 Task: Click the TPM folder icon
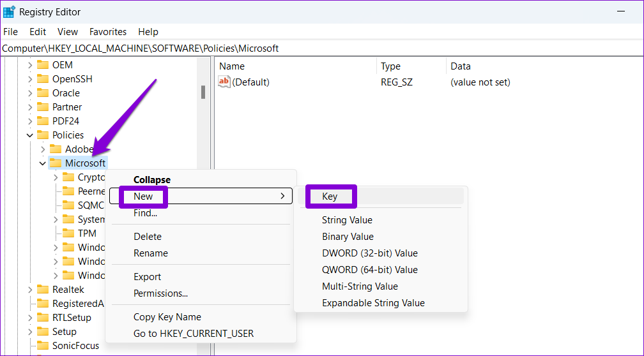coord(68,234)
